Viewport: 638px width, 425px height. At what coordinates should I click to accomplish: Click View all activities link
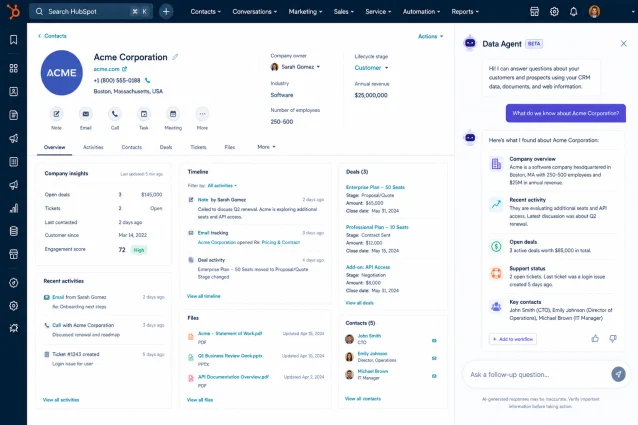[61, 400]
